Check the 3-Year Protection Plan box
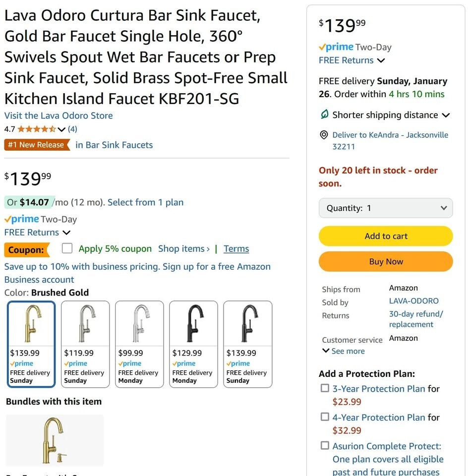Viewport: 468px width, 476px height. (325, 388)
